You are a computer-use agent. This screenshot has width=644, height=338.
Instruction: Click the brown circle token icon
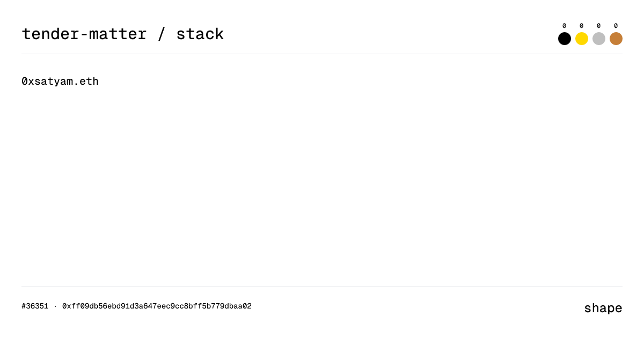[616, 39]
